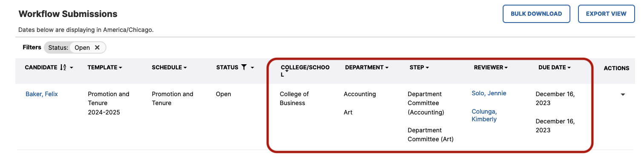Expand the Department column menu
Image resolution: width=644 pixels, height=157 pixels.
coord(386,68)
